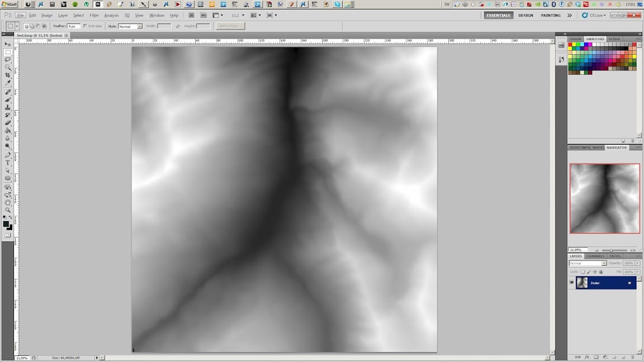Screen dimensions: 644x362
Task: Click the Windows Start button
Action: (9, 4)
